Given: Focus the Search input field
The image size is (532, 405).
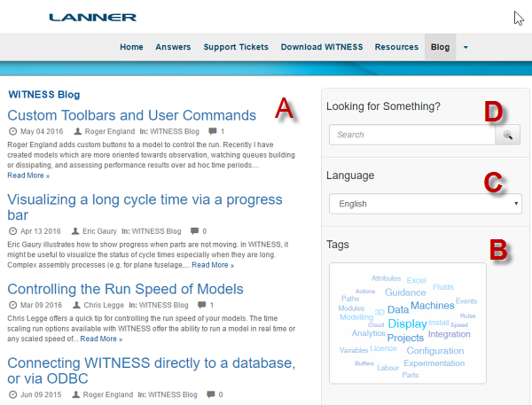Looking at the screenshot, I should coord(412,135).
